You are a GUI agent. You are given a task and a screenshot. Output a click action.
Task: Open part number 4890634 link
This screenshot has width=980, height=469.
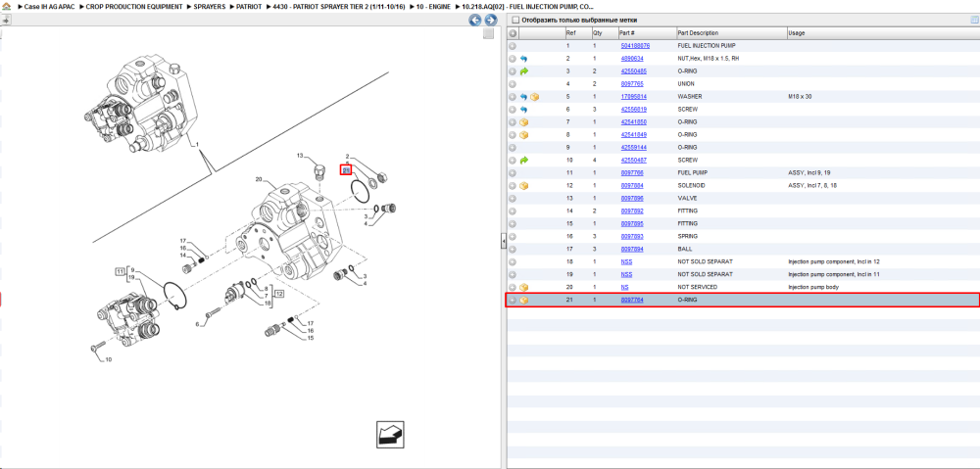(632, 59)
